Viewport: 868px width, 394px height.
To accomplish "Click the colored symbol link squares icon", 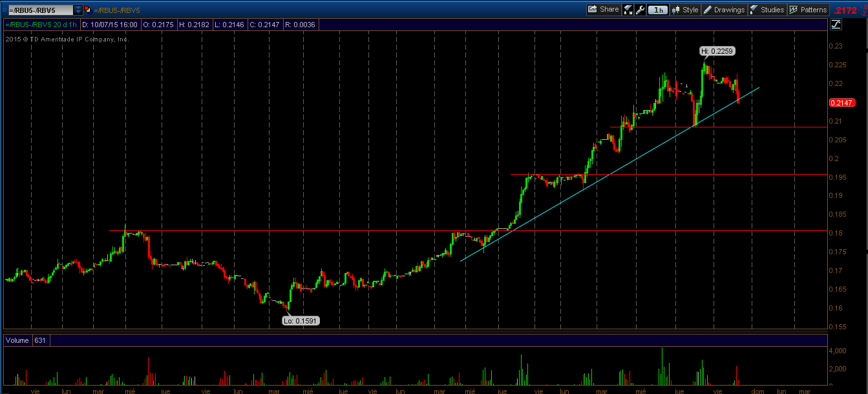I will tap(88, 10).
